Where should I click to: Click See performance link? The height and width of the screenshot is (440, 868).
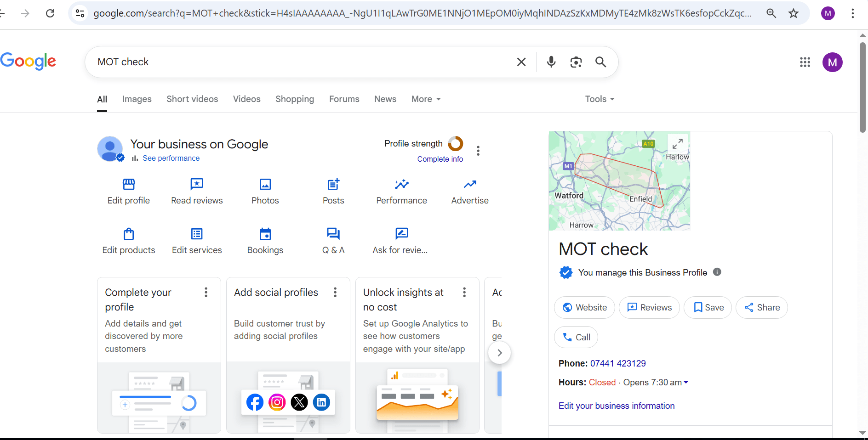(171, 158)
